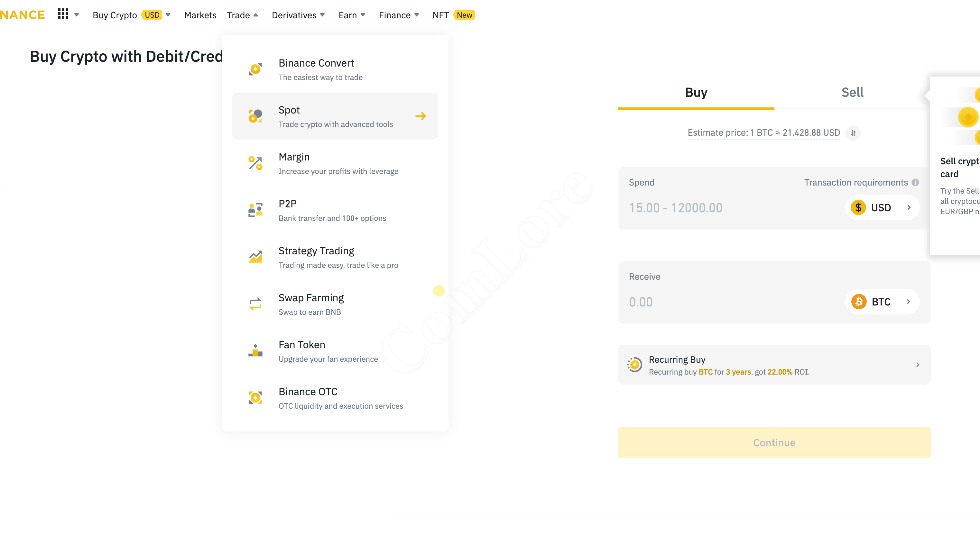Viewport: 980px width, 546px height.
Task: Expand the Earn dropdown arrow
Action: tap(363, 15)
